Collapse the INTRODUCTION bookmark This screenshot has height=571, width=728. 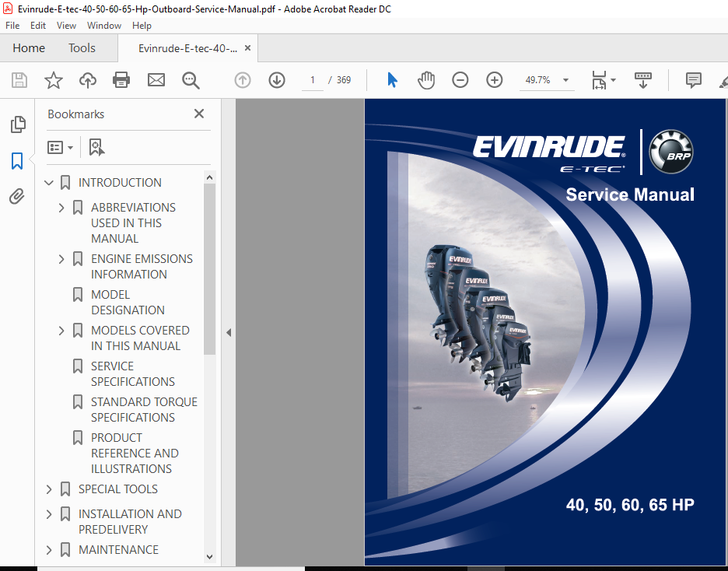[x=49, y=183]
